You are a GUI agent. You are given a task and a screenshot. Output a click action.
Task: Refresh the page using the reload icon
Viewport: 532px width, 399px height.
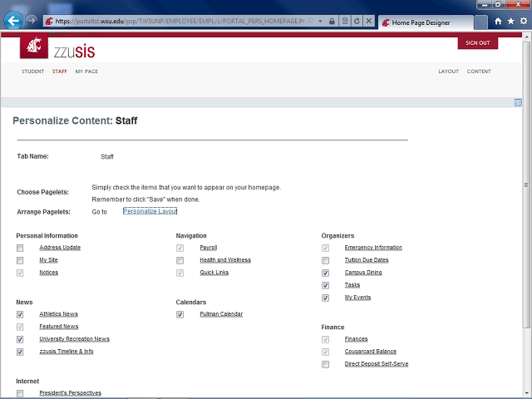coord(357,20)
